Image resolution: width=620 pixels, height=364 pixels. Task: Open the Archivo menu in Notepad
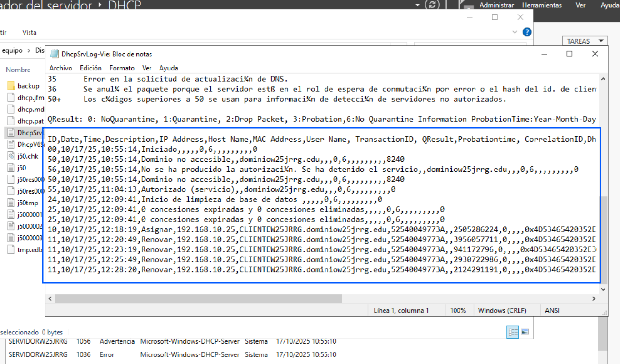tap(60, 68)
